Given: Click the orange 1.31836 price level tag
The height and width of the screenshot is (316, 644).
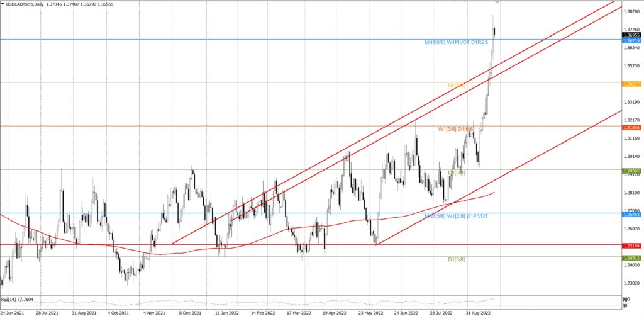Looking at the screenshot, I should (x=631, y=127).
